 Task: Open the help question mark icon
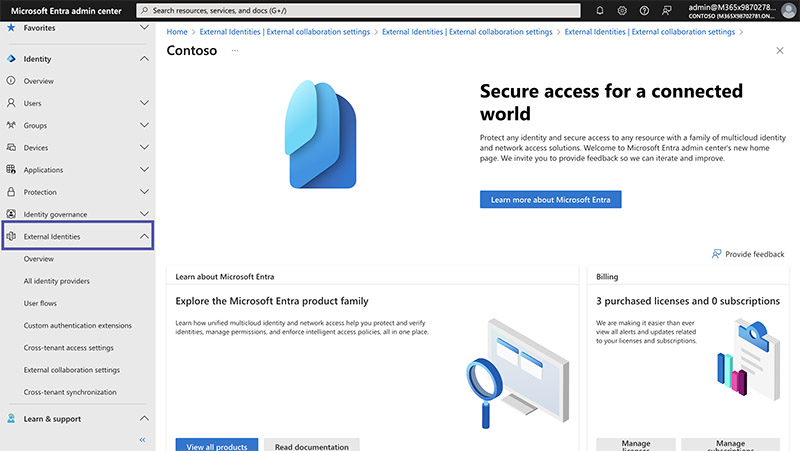coord(644,11)
